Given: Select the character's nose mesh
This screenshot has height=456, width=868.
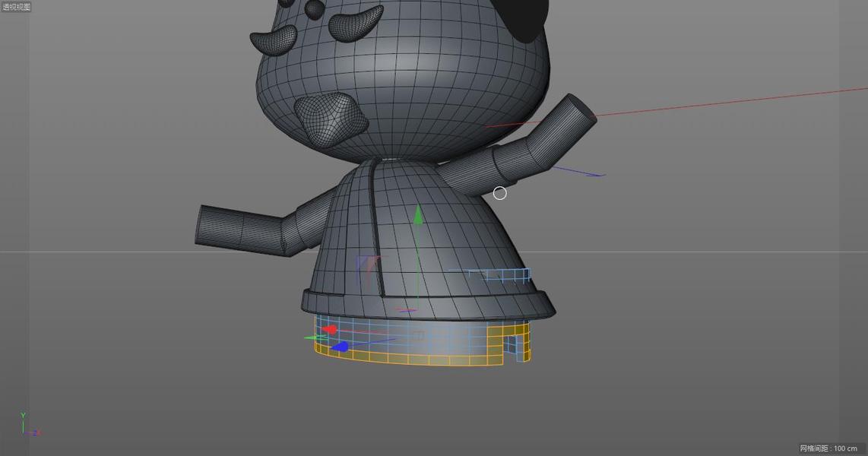Looking at the screenshot, I should click(x=330, y=119).
